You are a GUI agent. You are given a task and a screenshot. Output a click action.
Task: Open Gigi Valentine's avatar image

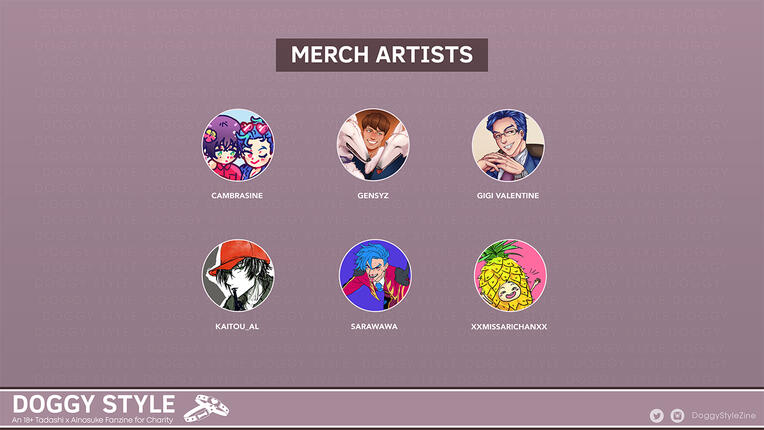[x=508, y=145]
